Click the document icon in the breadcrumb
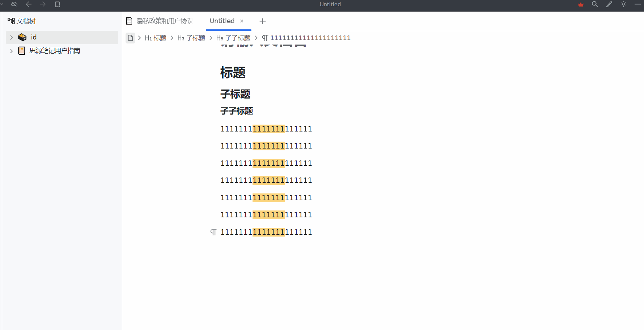Viewport: 644px width, 330px height. tap(130, 38)
